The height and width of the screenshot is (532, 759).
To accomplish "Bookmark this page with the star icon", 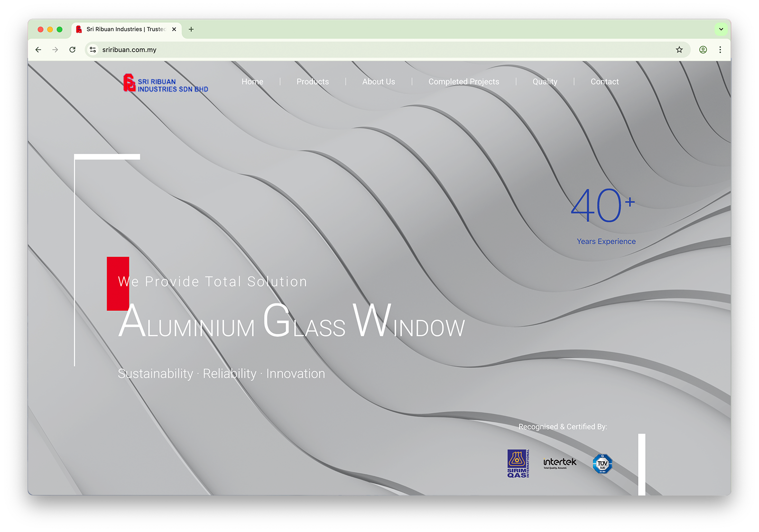I will pos(679,50).
